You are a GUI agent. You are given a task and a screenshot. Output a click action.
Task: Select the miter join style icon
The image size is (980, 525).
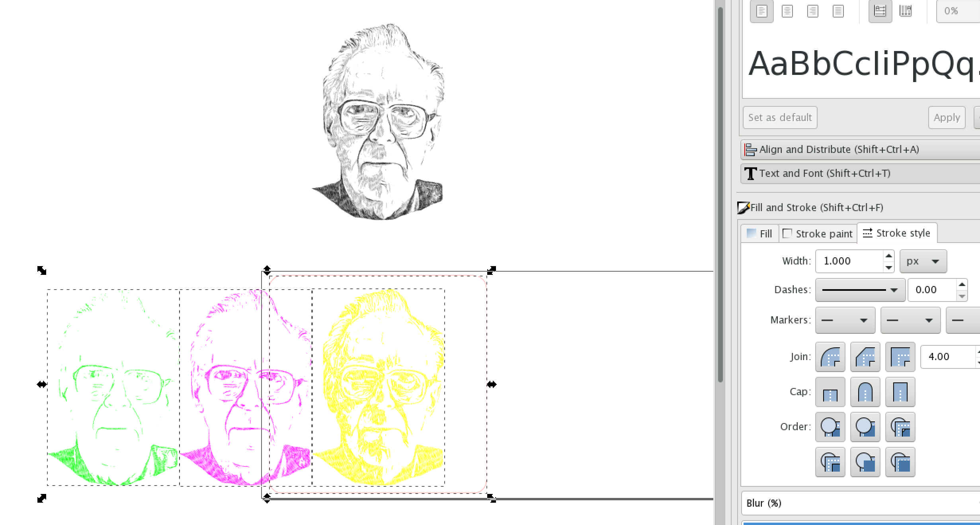tap(900, 356)
